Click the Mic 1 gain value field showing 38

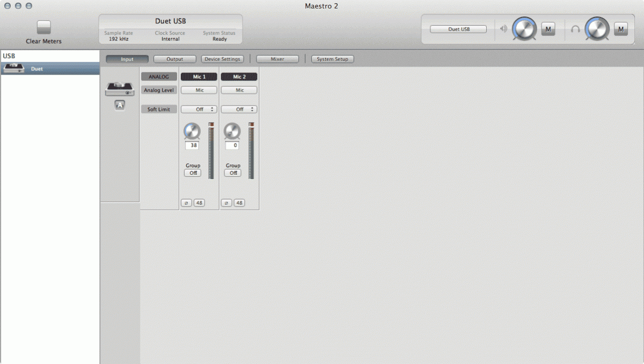[192, 145]
